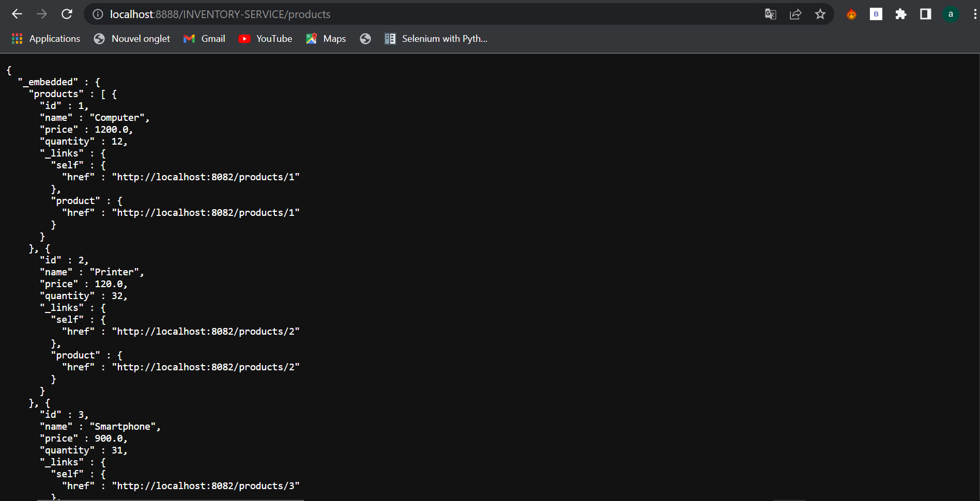Viewport: 980px width, 501px height.
Task: Open Google Translate for this page
Action: (x=770, y=14)
